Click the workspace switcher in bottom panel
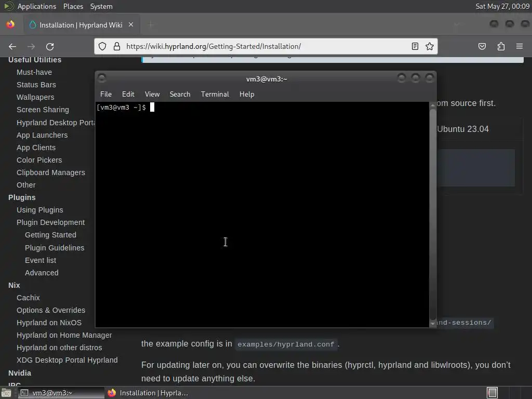This screenshot has height=399, width=532. tap(493, 393)
